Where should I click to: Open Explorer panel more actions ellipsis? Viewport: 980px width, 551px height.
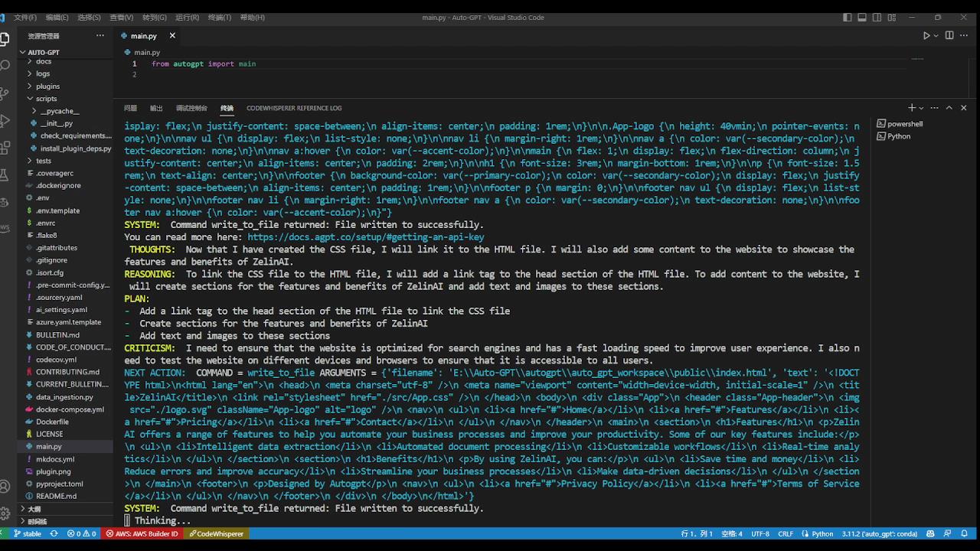[x=100, y=35]
